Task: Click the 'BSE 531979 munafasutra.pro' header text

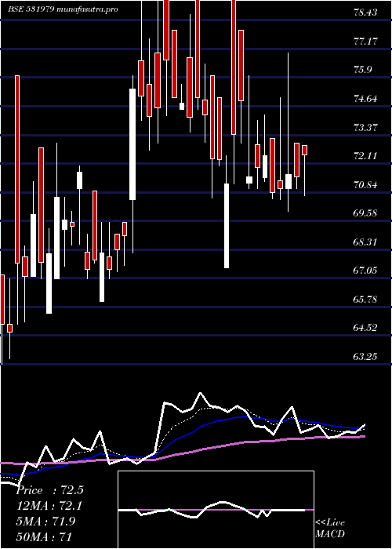Action: point(63,9)
